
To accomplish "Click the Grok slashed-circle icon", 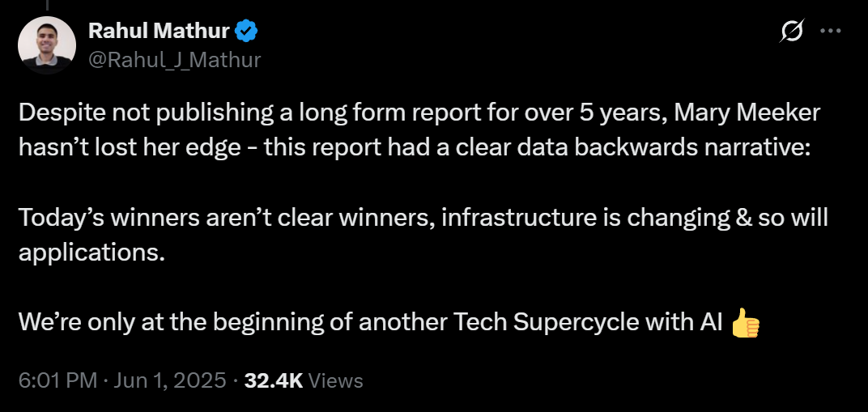I will pos(791,32).
